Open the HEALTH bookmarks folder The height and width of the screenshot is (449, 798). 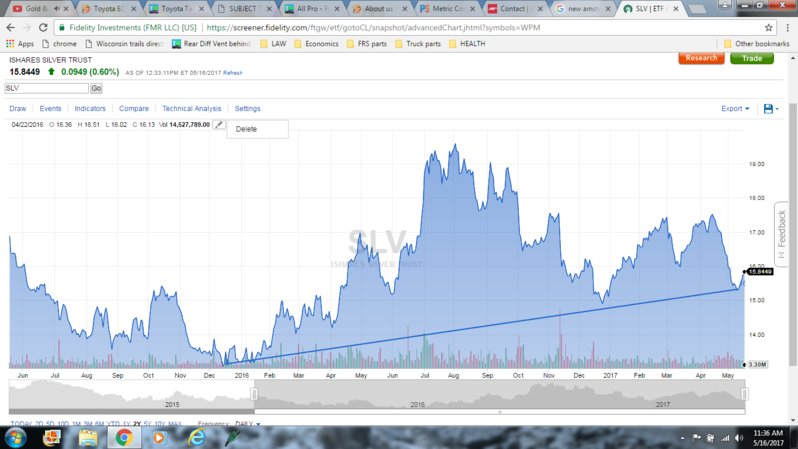coord(467,44)
